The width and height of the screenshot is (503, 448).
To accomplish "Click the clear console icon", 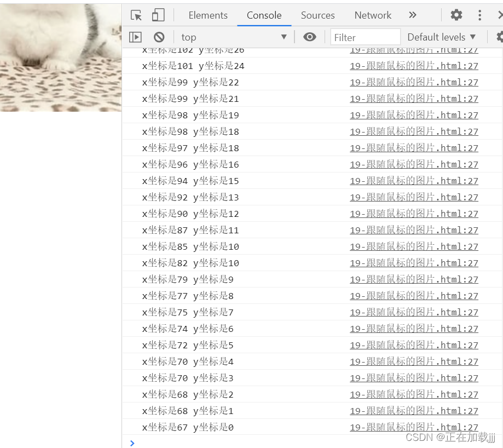I will [x=159, y=37].
